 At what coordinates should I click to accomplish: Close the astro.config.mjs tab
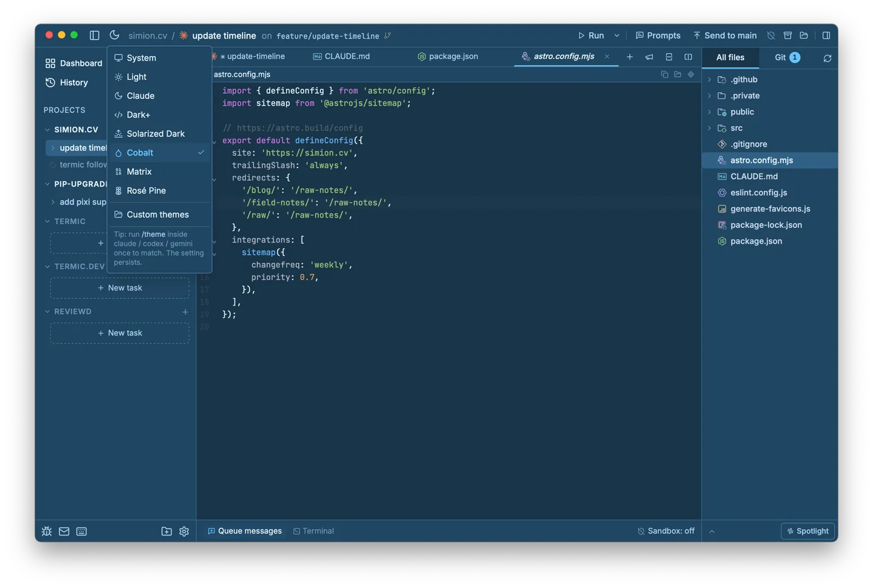click(607, 57)
